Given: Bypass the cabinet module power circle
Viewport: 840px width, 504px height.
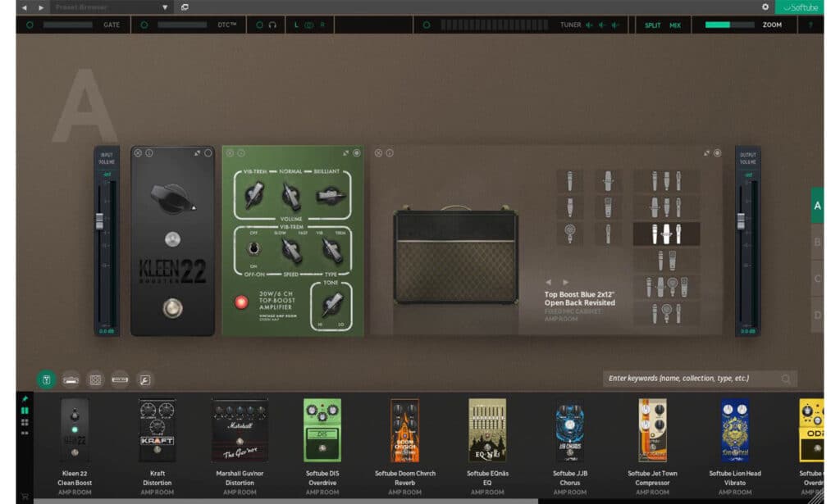Looking at the screenshot, I should [x=718, y=153].
